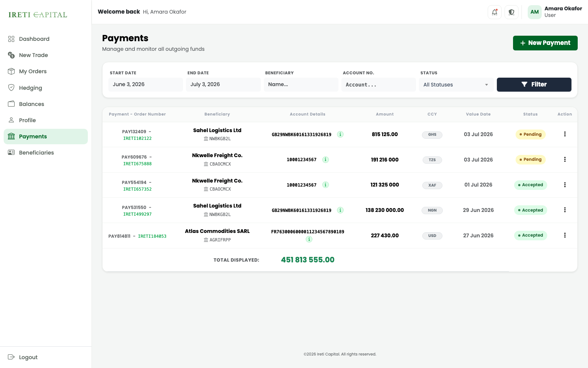588x368 pixels.
Task: Open Beneficiaries page
Action: tap(46, 153)
